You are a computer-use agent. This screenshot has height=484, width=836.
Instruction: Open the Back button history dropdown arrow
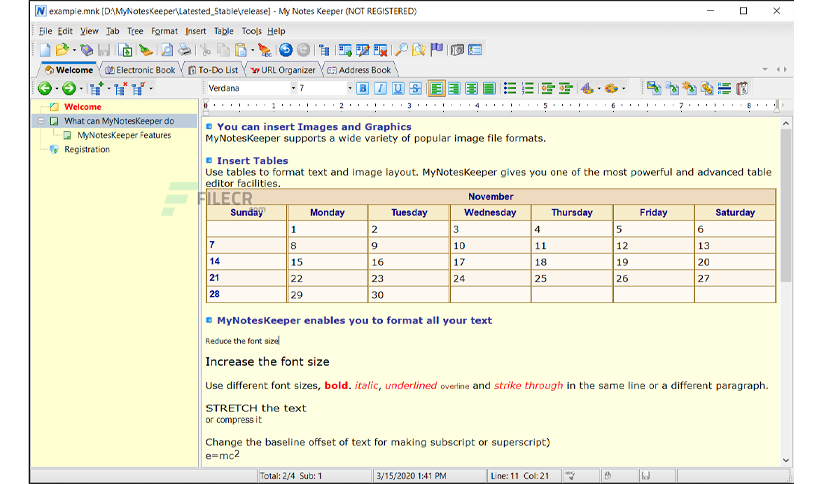pyautogui.click(x=57, y=89)
